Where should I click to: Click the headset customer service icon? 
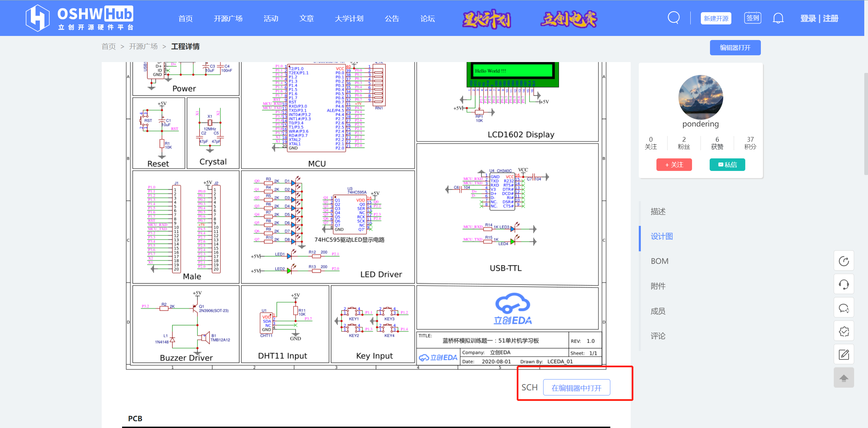[x=844, y=284]
